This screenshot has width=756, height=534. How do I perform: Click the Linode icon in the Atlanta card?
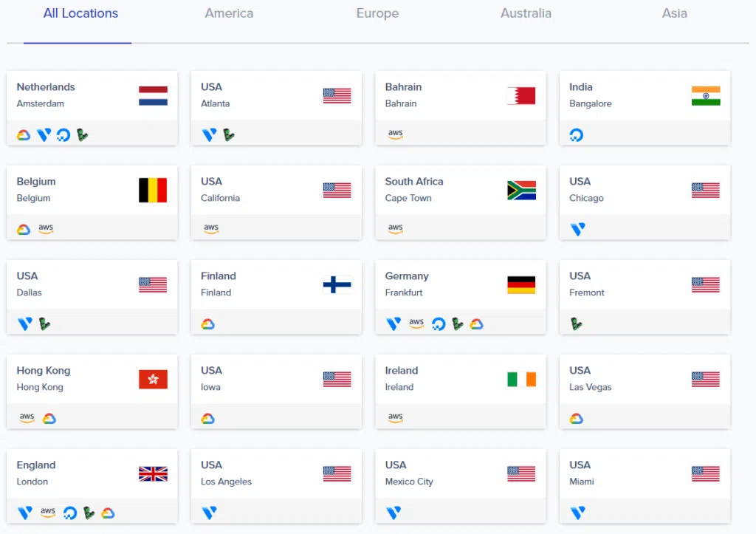(229, 135)
